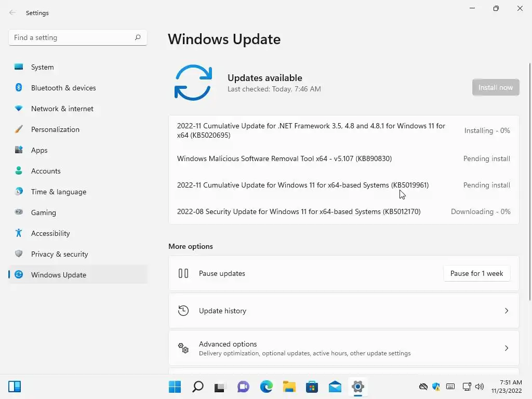Click the KB5012170 Security Update entry
Screen dimensions: 532x399
click(344, 211)
